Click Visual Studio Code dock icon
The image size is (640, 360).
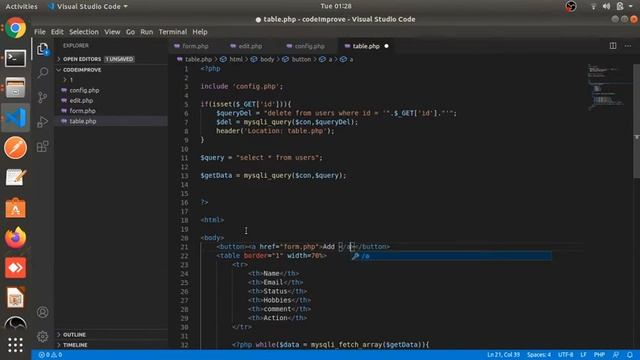[16, 118]
